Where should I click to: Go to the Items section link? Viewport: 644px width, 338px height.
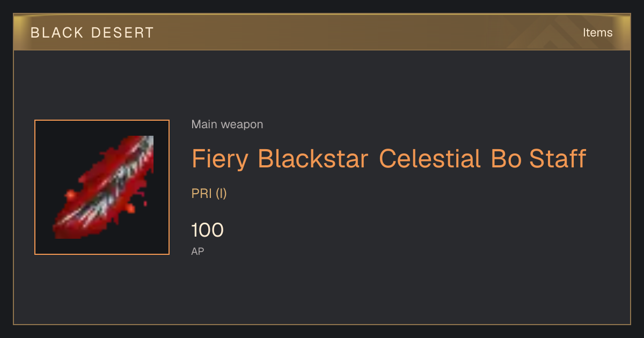(597, 32)
